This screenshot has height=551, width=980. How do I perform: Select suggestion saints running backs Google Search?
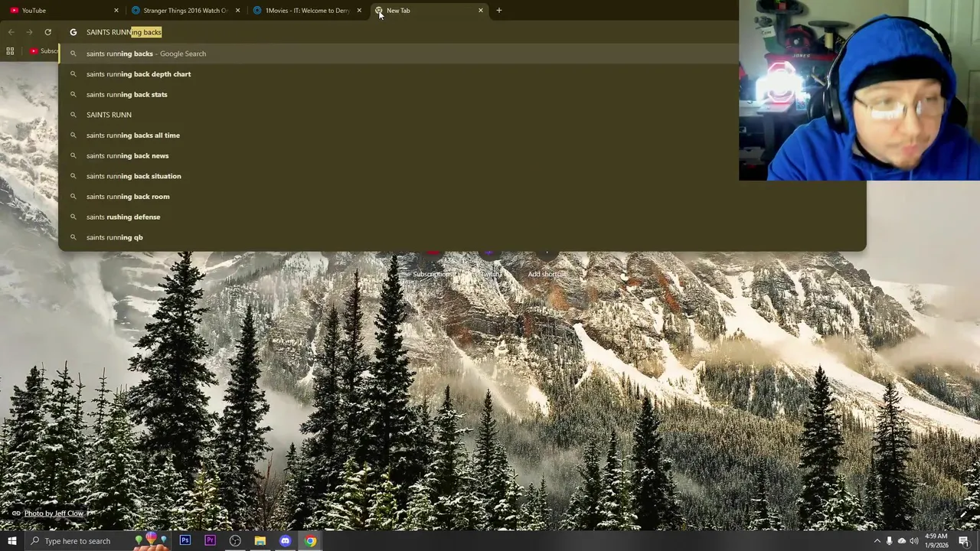[x=462, y=54]
